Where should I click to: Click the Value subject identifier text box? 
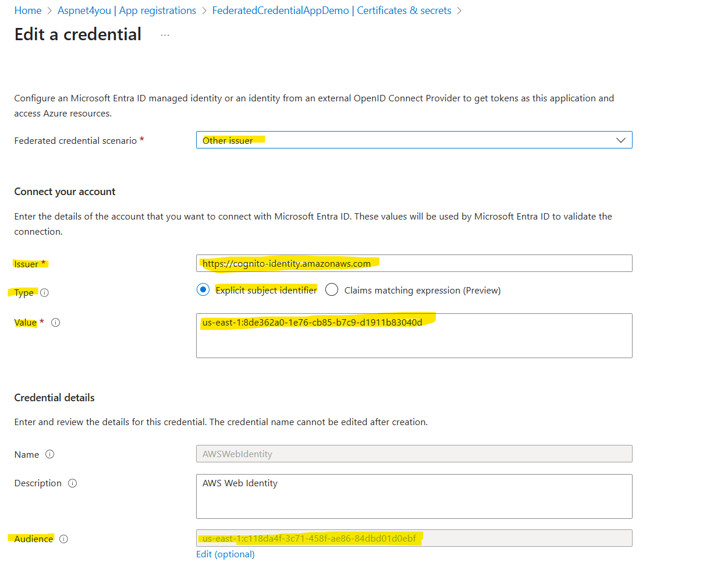click(x=414, y=335)
